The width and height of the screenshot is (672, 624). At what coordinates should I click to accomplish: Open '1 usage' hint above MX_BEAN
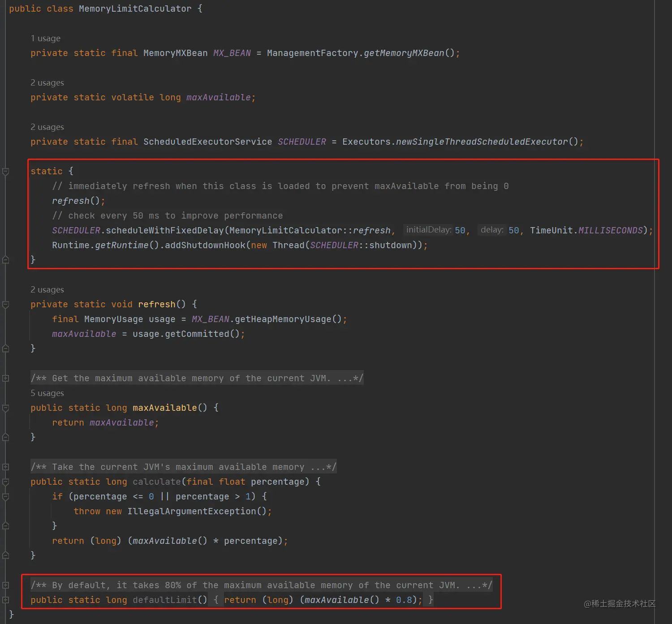pyautogui.click(x=45, y=39)
